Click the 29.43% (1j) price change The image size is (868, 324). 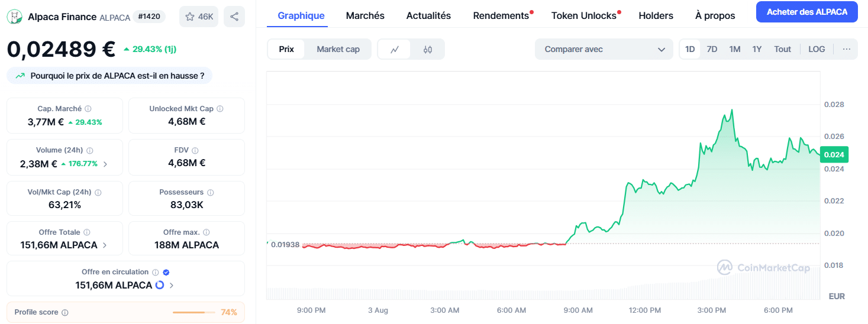(x=150, y=49)
